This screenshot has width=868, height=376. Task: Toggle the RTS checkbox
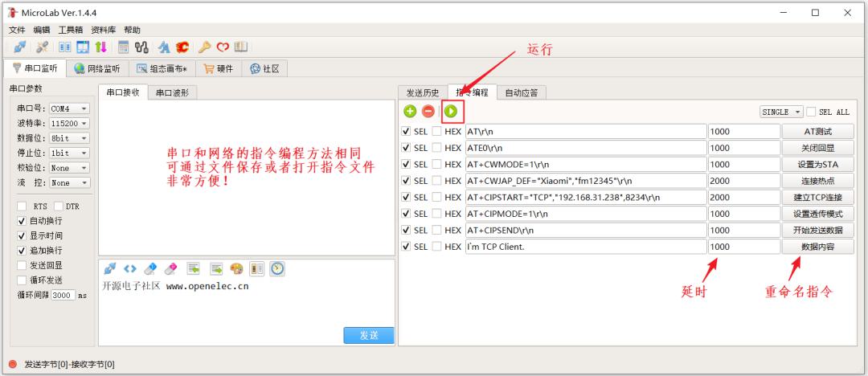pyautogui.click(x=22, y=206)
